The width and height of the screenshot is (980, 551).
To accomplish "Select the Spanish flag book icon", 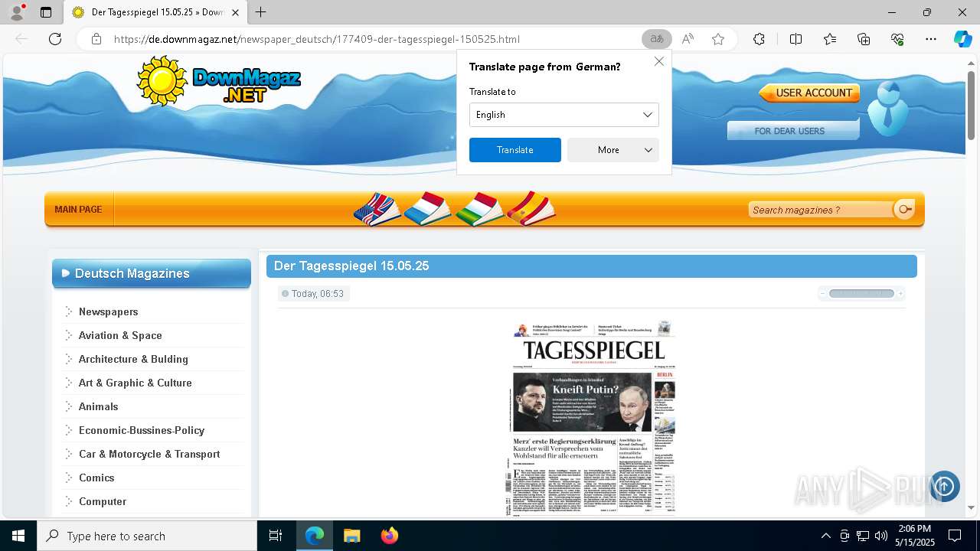I will click(531, 209).
